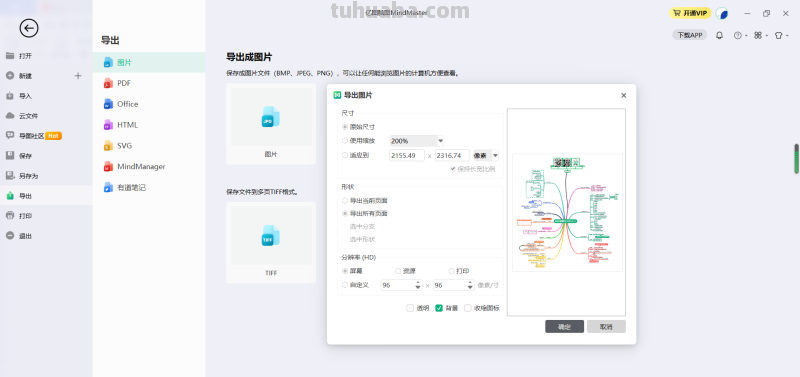This screenshot has height=377, width=800.
Task: Toggle the 背景 checkbox
Action: 439,308
